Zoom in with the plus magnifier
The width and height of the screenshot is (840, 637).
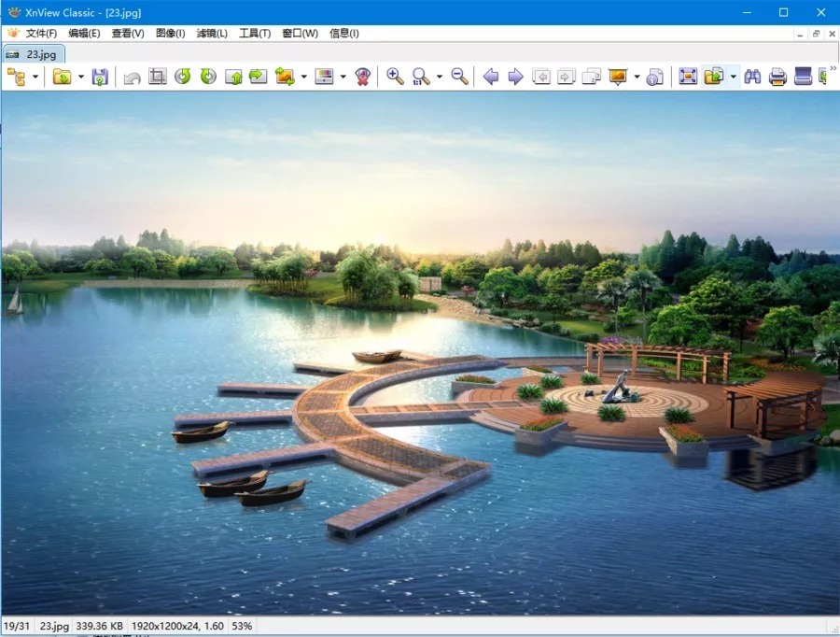(x=395, y=77)
